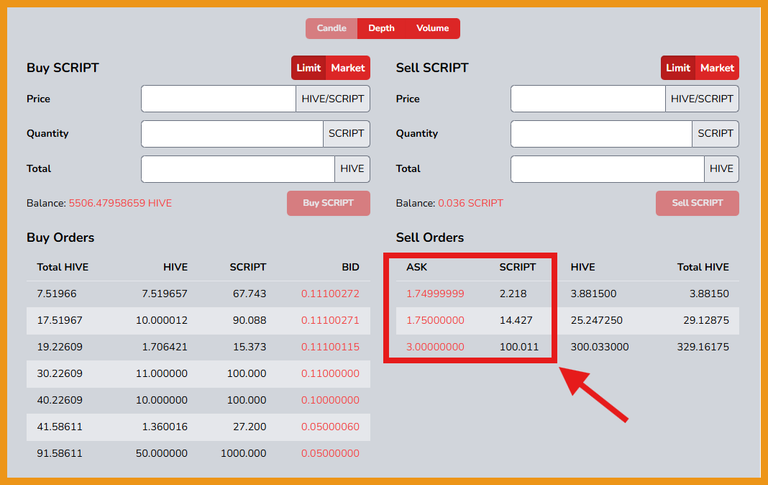Image resolution: width=768 pixels, height=485 pixels.
Task: Click sell order quantity 100.011
Action: click(x=519, y=347)
